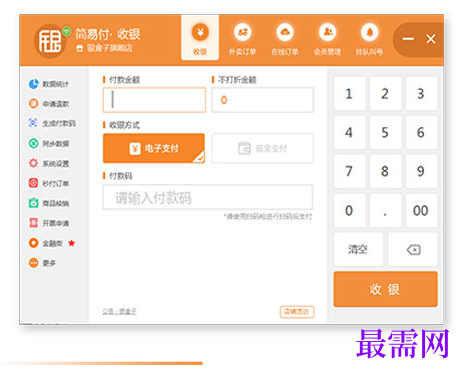Tap keypad decimal point key
The width and height of the screenshot is (468, 375).
tap(385, 211)
